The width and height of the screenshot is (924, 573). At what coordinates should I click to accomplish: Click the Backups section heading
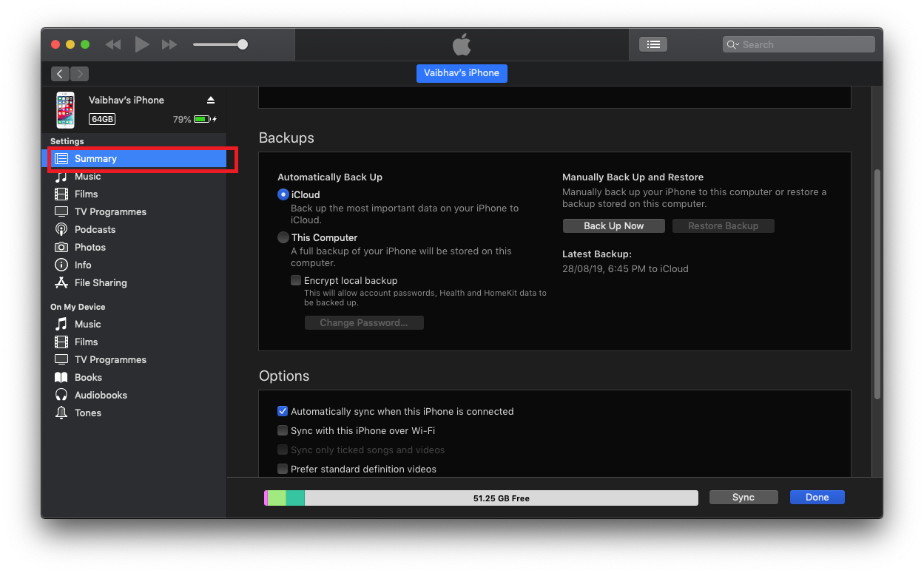tap(286, 138)
